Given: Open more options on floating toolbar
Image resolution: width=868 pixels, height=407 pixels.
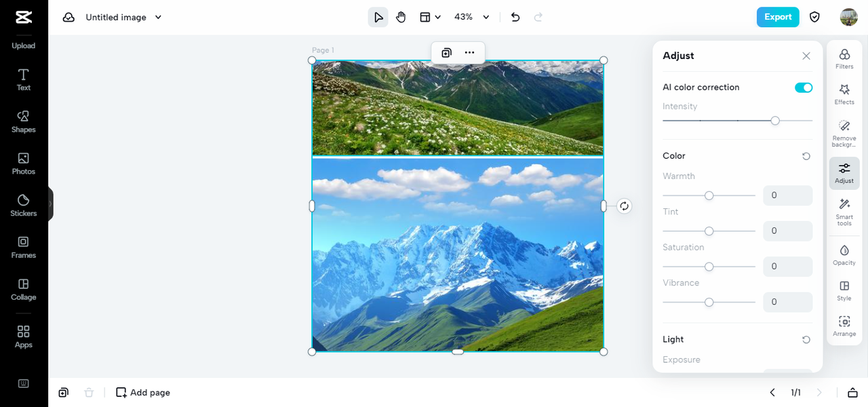Looking at the screenshot, I should click(469, 52).
